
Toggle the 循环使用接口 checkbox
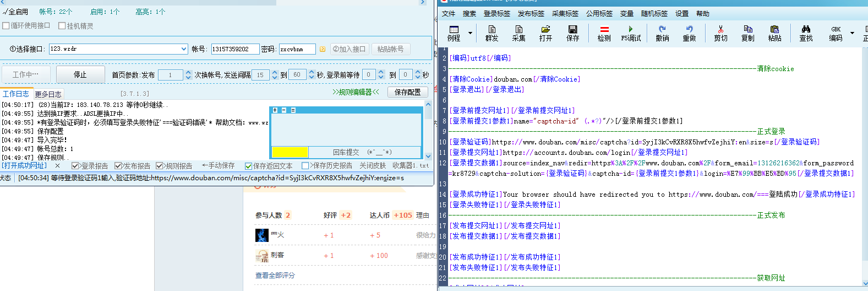pos(6,25)
